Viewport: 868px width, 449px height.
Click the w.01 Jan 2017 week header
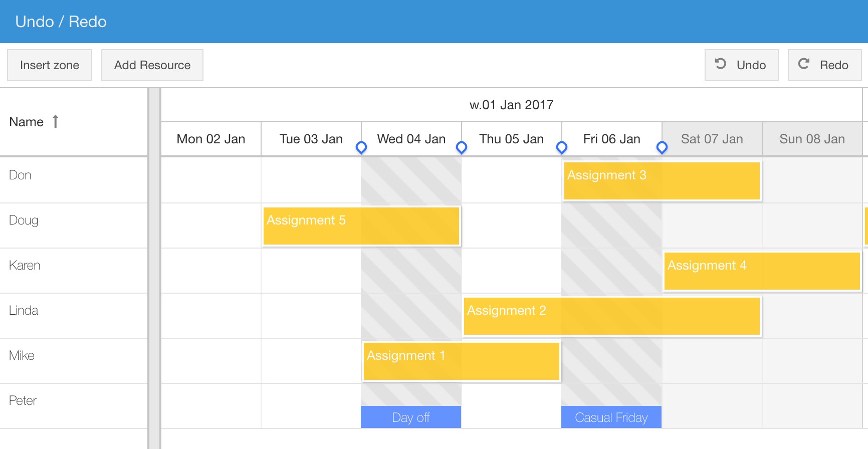(x=511, y=105)
